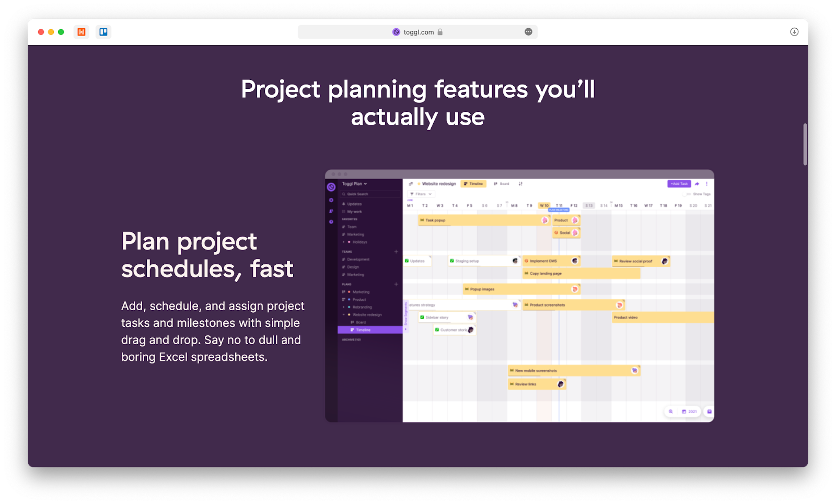Click avatar on the Product screenshots task

pyautogui.click(x=620, y=305)
